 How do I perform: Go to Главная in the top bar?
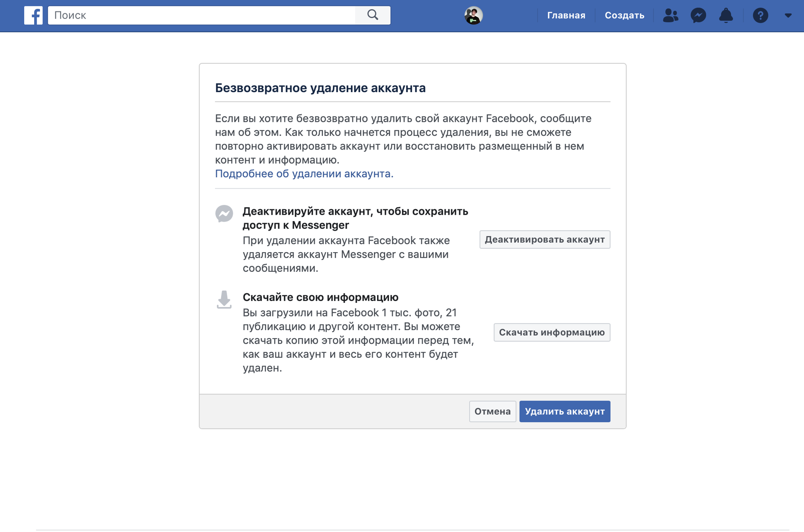click(566, 15)
